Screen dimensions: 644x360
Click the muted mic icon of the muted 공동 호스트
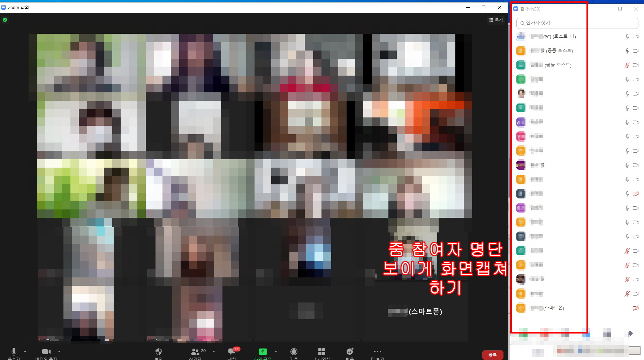627,65
